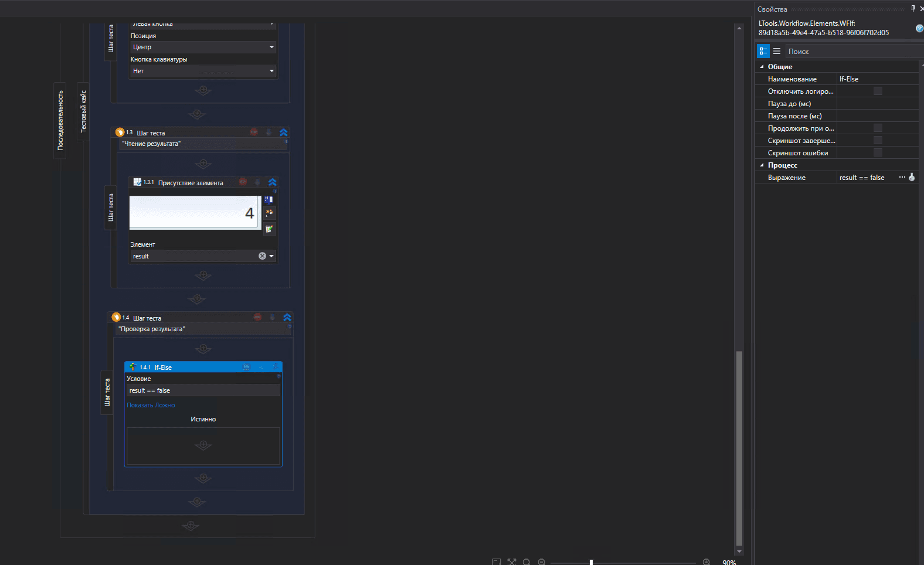Enable 'Отключить логиро...' checkbox
Viewport: 924px width, 565px height.
coord(878,91)
